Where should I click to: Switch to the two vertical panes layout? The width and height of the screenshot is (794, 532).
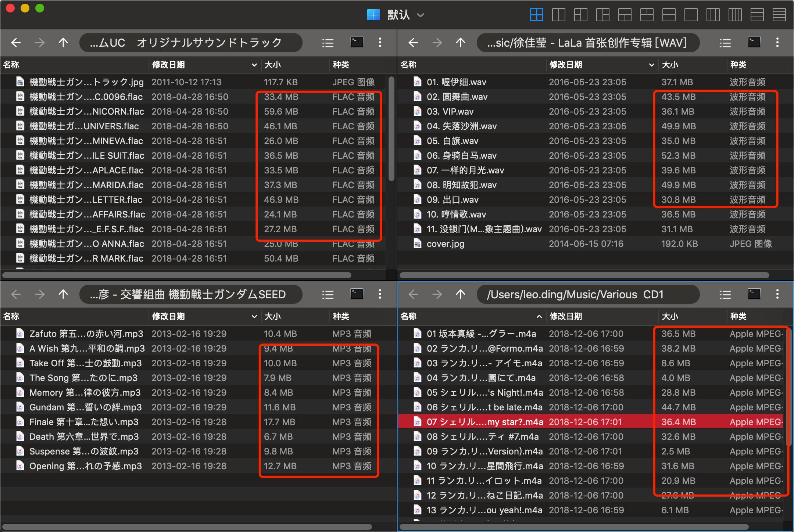(558, 15)
